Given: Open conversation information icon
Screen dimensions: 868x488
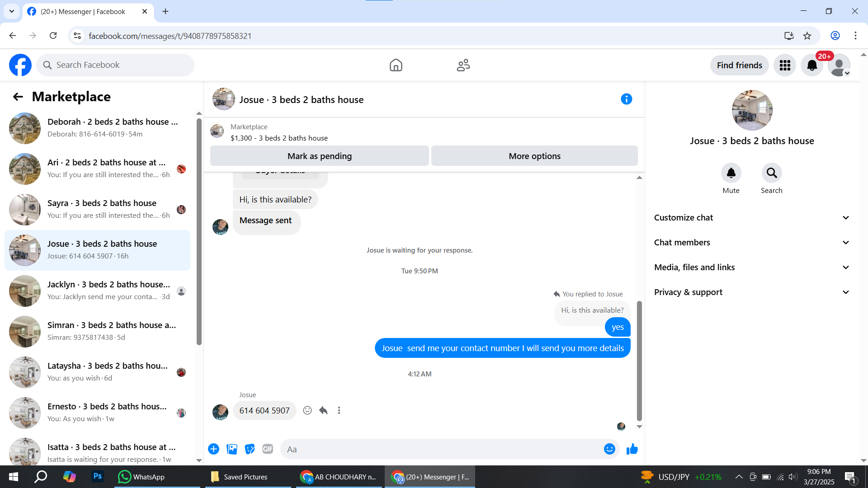Looking at the screenshot, I should coord(626,99).
